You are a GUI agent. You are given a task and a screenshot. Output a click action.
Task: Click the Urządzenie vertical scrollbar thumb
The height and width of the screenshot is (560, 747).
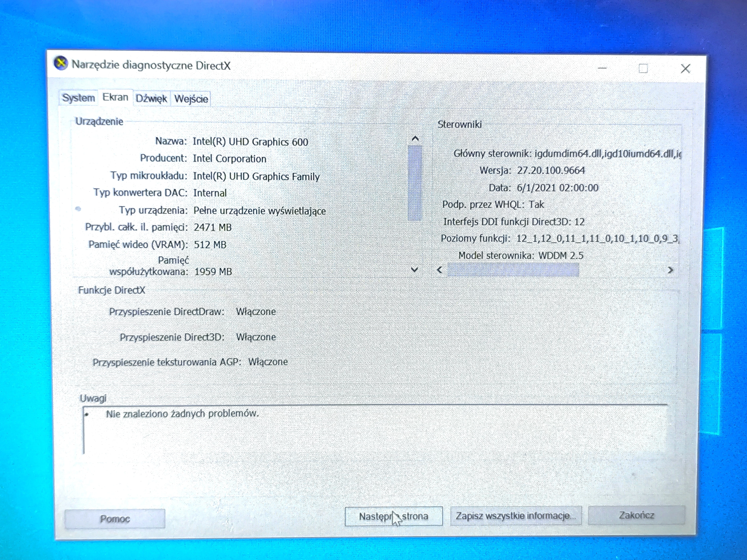415,183
